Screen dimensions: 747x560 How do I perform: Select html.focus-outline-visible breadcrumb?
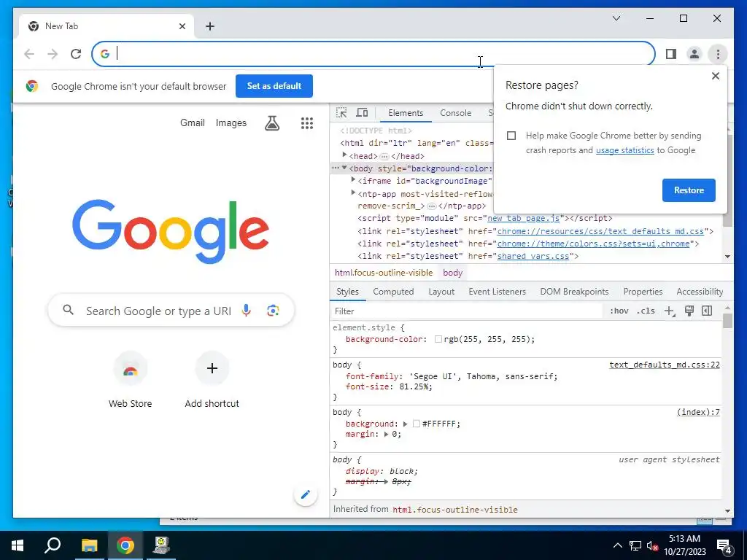pos(384,273)
